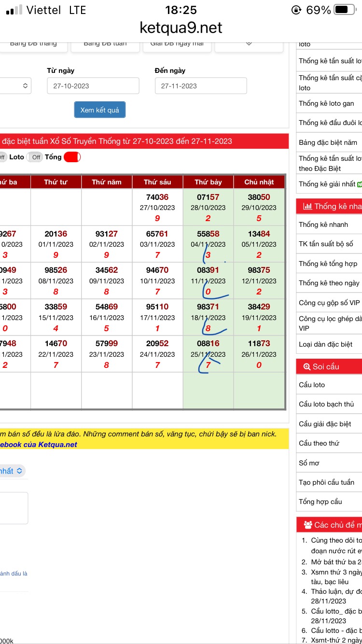
Task: Toggle the Tổng switch off
Action: coord(72,157)
